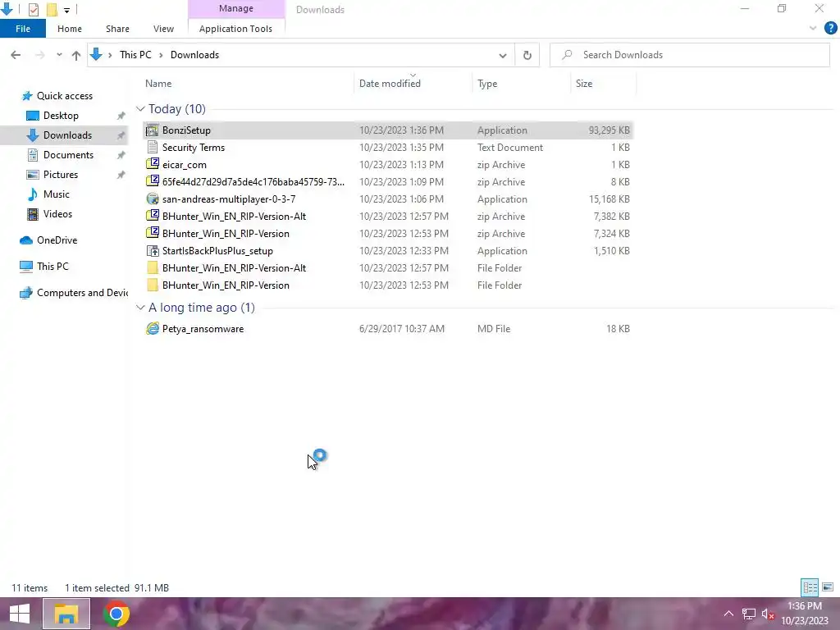Select This PC in navigation pane
This screenshot has height=630, width=840.
pos(44,267)
